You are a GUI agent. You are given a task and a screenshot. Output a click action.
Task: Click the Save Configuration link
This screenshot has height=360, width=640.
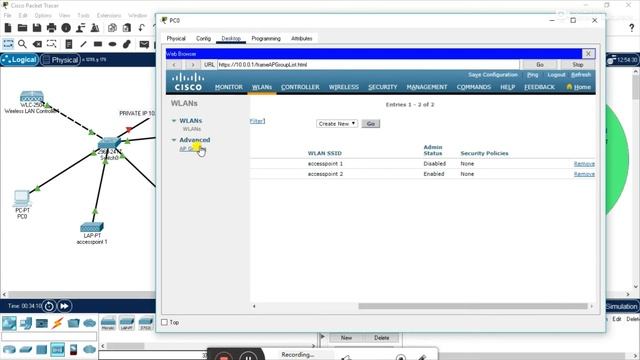click(x=493, y=75)
